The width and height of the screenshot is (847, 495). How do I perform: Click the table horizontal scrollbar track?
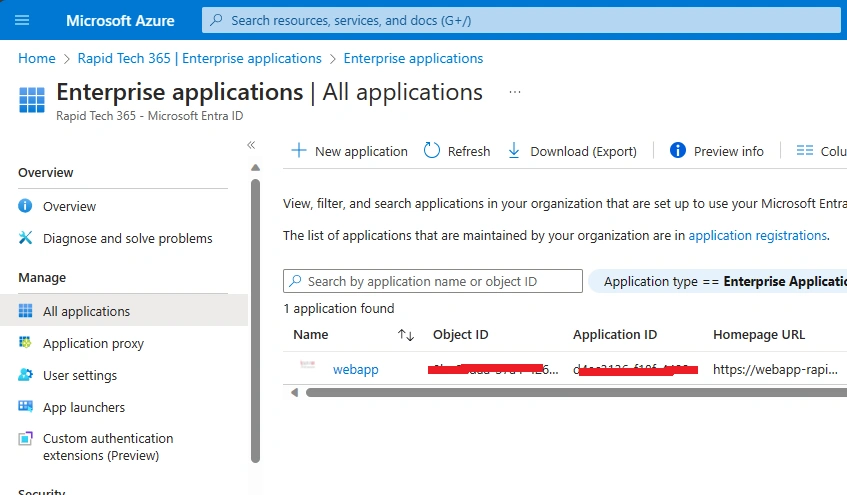coord(576,392)
